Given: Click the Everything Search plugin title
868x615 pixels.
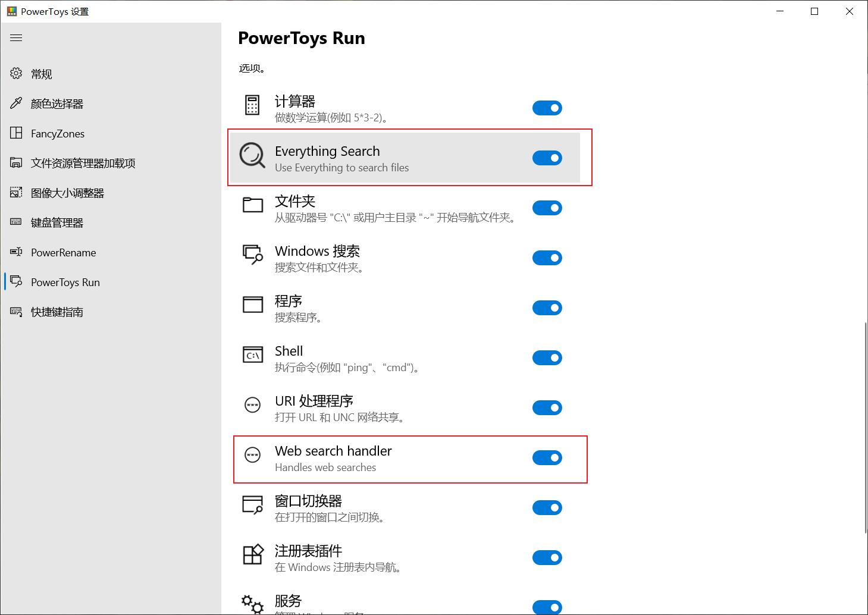Looking at the screenshot, I should point(327,151).
